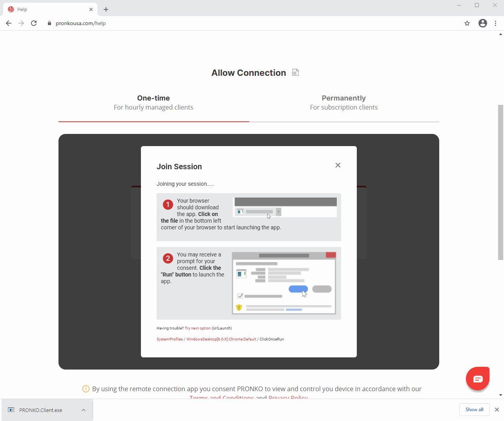Close the downloads bar
This screenshot has width=504, height=421.
(497, 410)
